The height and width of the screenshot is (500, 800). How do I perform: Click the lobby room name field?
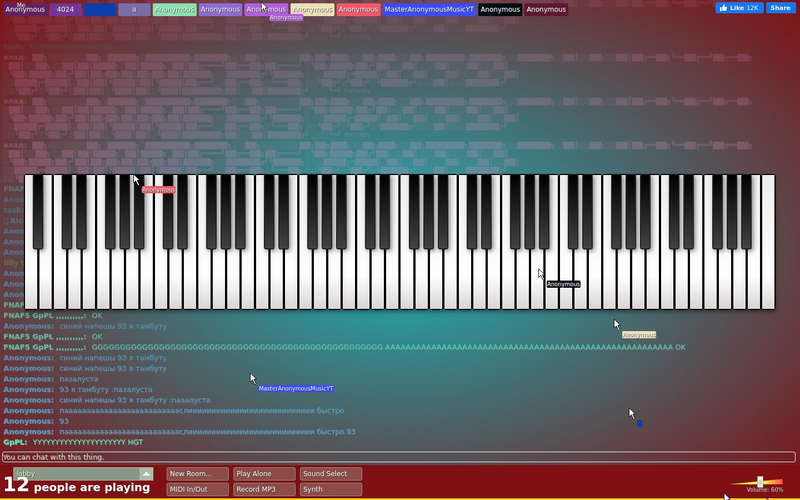pyautogui.click(x=77, y=473)
